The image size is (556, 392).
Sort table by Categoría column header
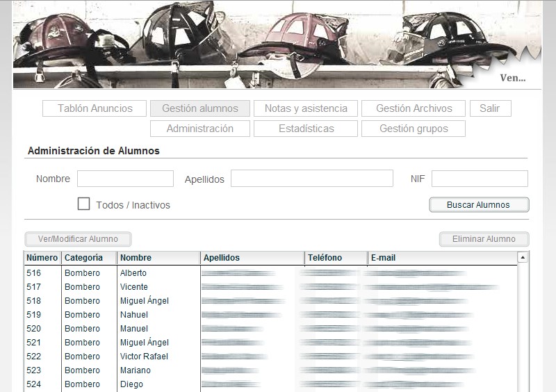(x=89, y=258)
